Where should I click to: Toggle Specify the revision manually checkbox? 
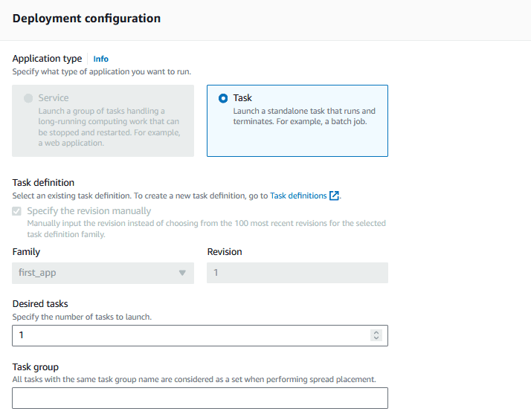click(x=16, y=211)
